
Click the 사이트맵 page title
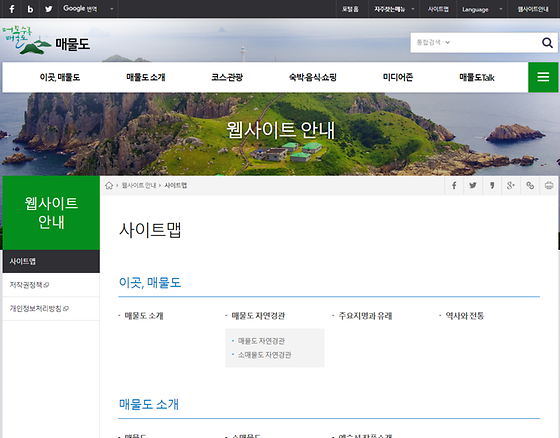[x=150, y=230]
